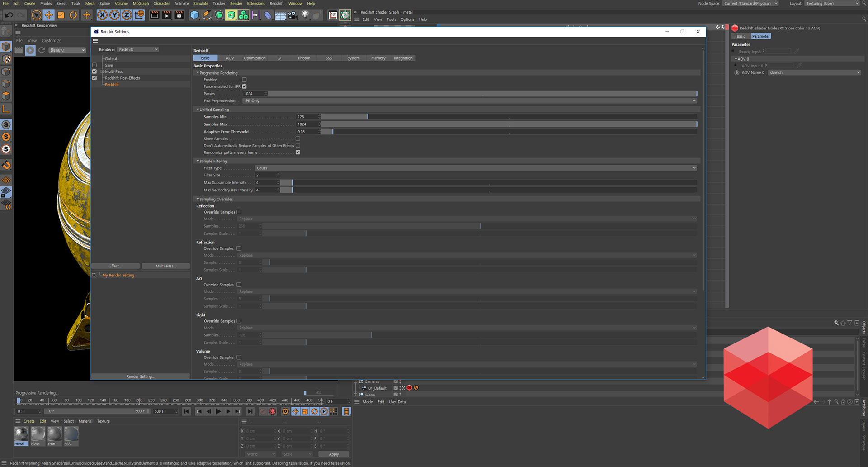The width and height of the screenshot is (868, 467).
Task: Switch to the GI tab
Action: (279, 58)
